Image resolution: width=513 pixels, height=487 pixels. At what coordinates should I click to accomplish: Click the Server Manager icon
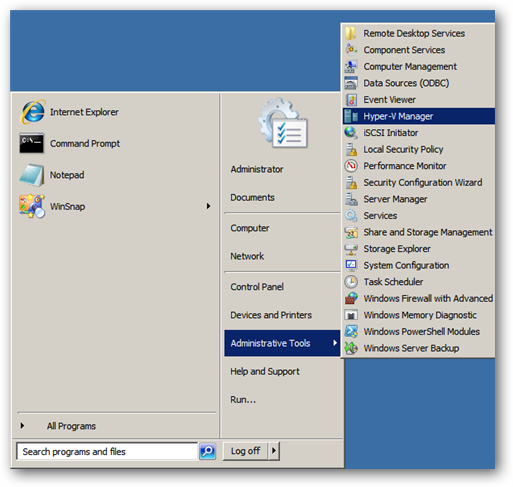[x=351, y=199]
